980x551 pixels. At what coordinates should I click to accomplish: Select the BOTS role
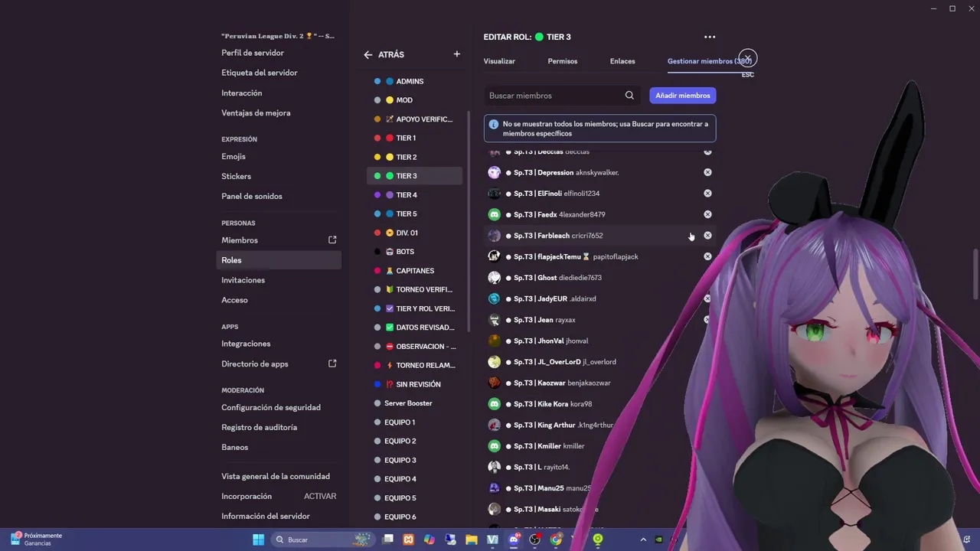pyautogui.click(x=414, y=252)
